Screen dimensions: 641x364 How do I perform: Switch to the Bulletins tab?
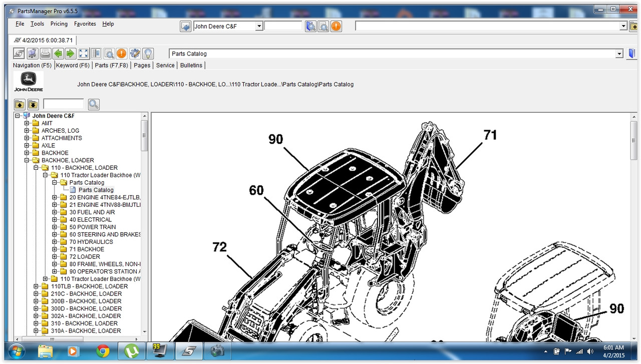pos(191,65)
